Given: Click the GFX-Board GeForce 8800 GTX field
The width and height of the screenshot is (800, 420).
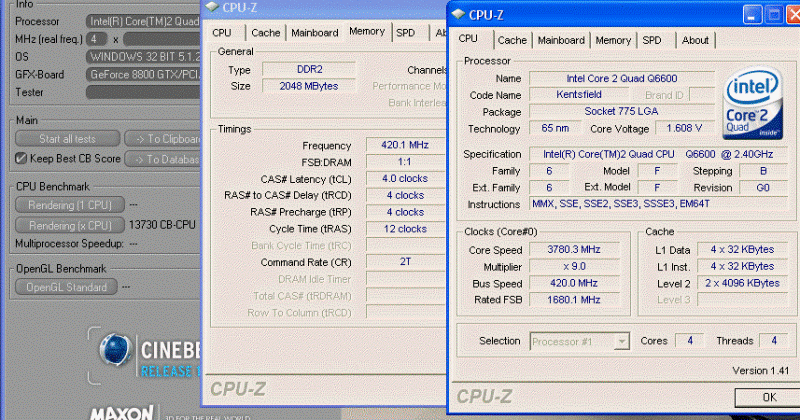Looking at the screenshot, I should pos(143,75).
